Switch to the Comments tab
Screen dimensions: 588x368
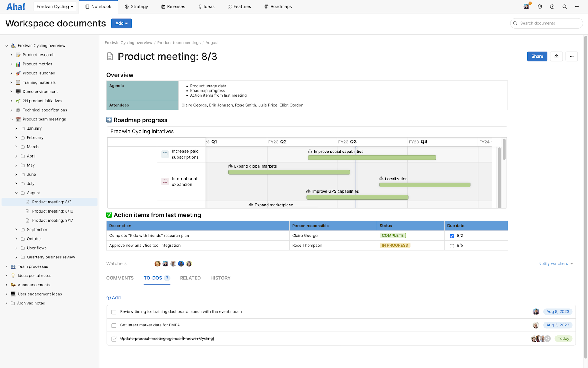pos(120,278)
